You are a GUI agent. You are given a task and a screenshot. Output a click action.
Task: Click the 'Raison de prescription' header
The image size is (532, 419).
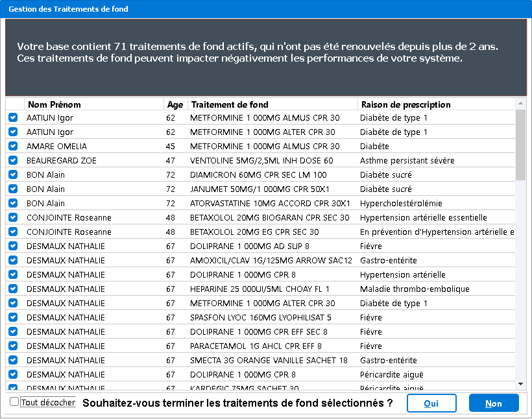point(437,104)
